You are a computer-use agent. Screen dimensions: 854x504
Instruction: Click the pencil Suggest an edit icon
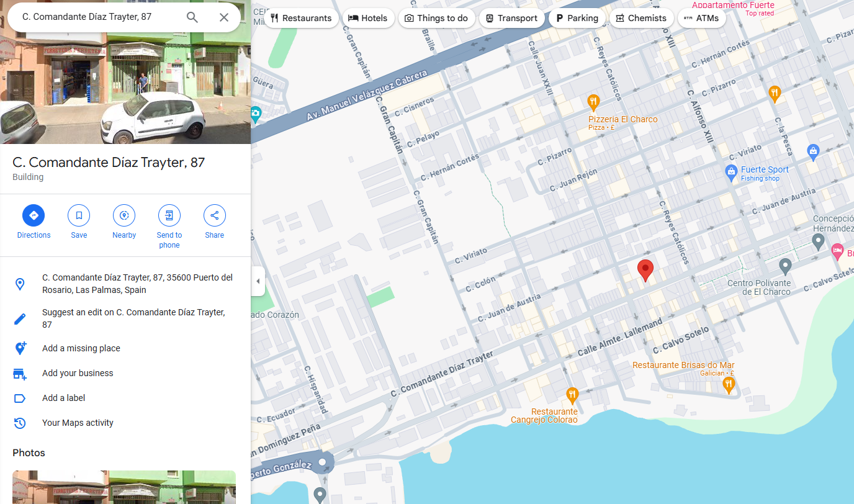pyautogui.click(x=20, y=319)
